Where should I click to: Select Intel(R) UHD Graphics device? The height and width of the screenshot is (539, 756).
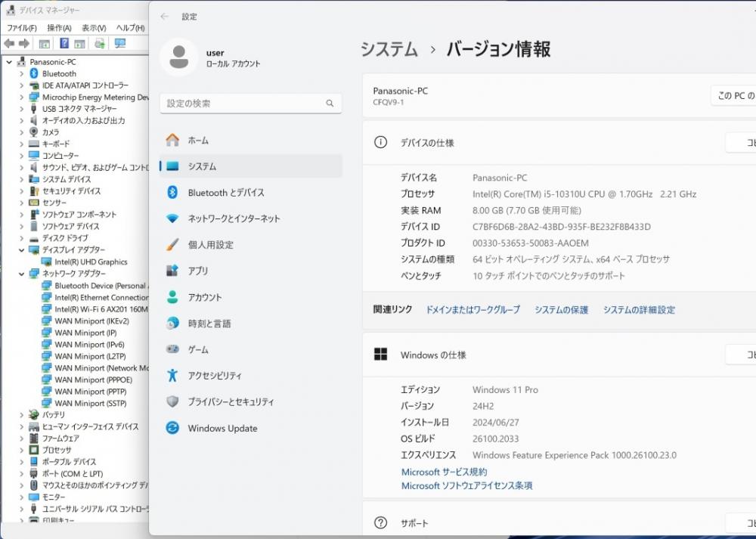[x=91, y=262]
